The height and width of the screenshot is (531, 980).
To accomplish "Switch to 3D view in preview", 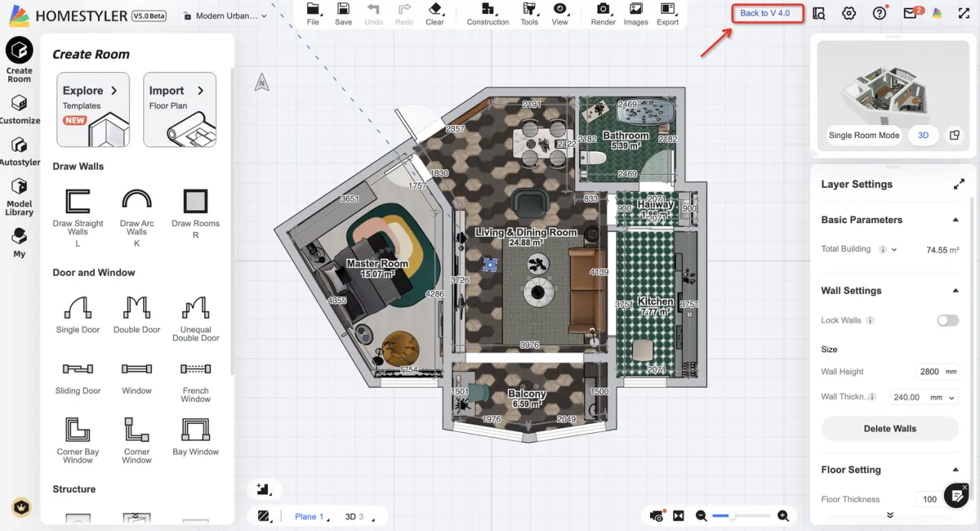I will tap(923, 135).
